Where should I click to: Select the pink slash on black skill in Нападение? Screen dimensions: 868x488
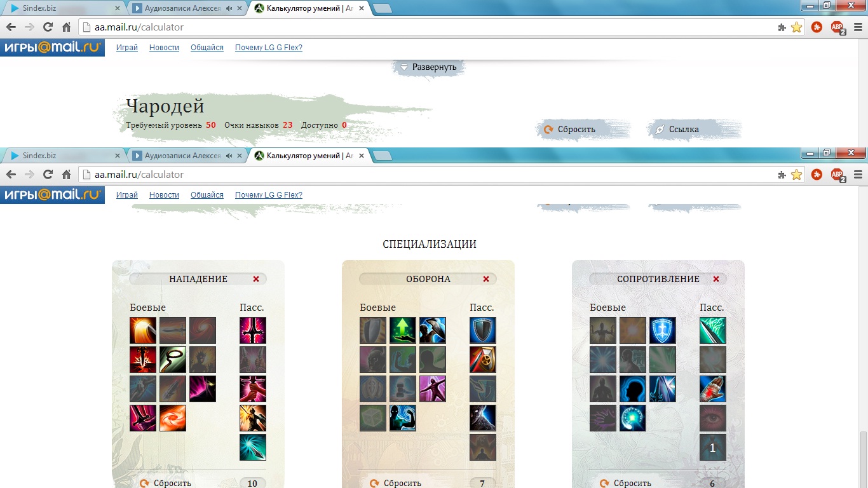pos(203,389)
